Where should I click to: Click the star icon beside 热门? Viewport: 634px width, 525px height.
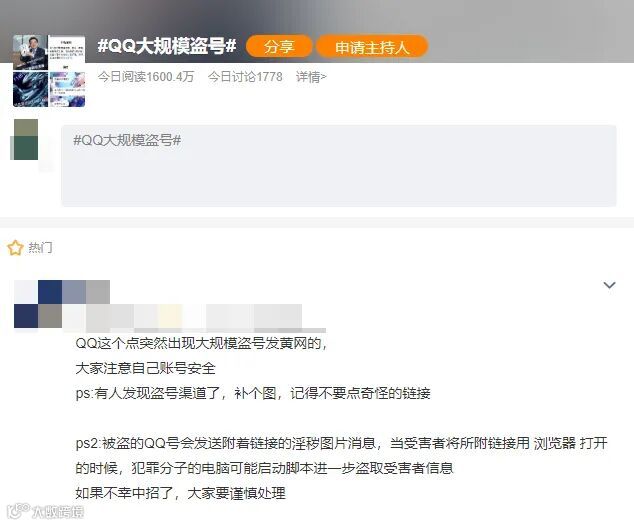15,248
